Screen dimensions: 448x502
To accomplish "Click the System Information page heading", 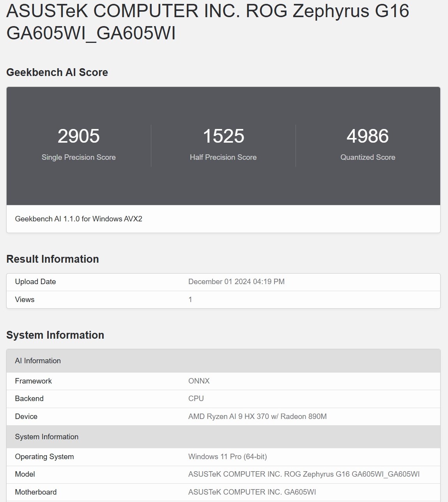I will click(x=55, y=335).
